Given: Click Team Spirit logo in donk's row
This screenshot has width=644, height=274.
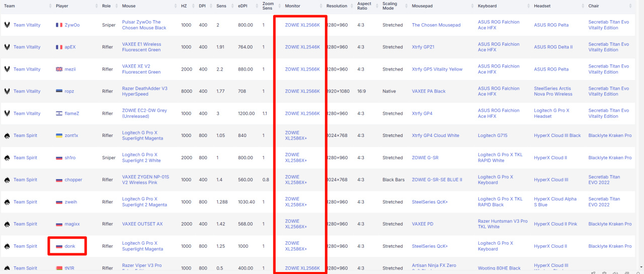Looking at the screenshot, I should point(7,246).
